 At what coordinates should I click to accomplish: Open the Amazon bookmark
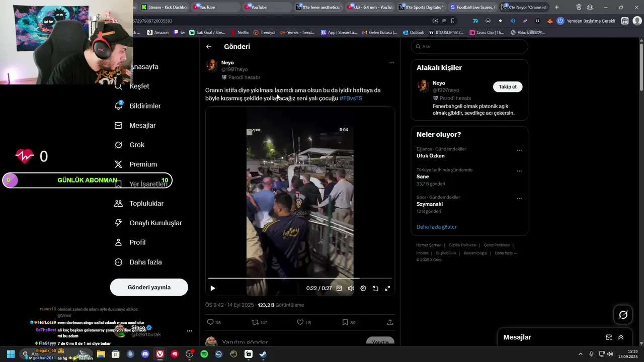coord(157,32)
